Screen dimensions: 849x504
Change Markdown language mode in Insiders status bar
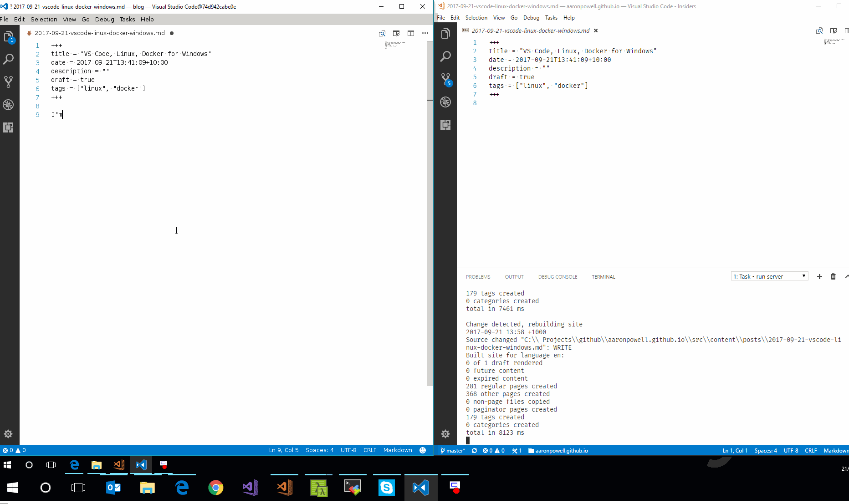836,451
